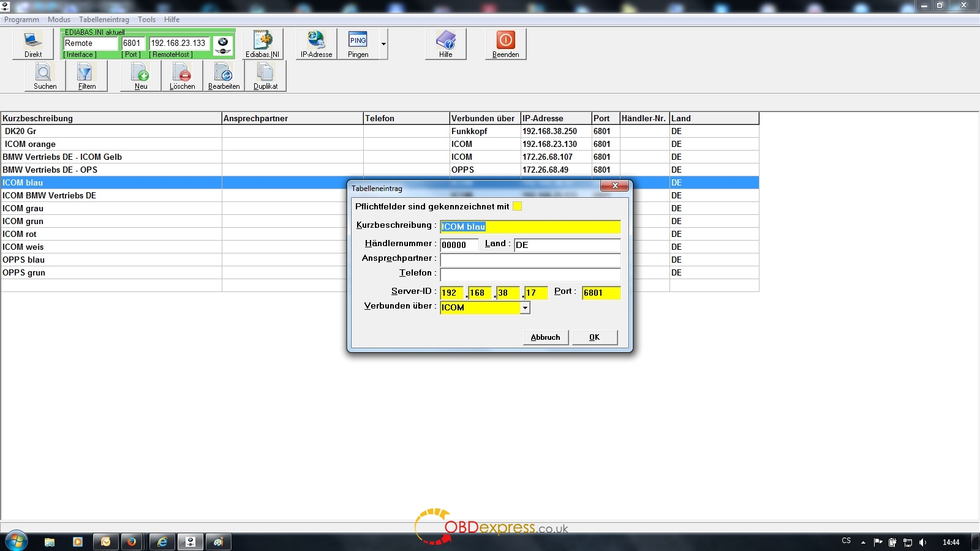The height and width of the screenshot is (551, 980).
Task: Open dropdown arrow next to Pingen
Action: pos(383,44)
